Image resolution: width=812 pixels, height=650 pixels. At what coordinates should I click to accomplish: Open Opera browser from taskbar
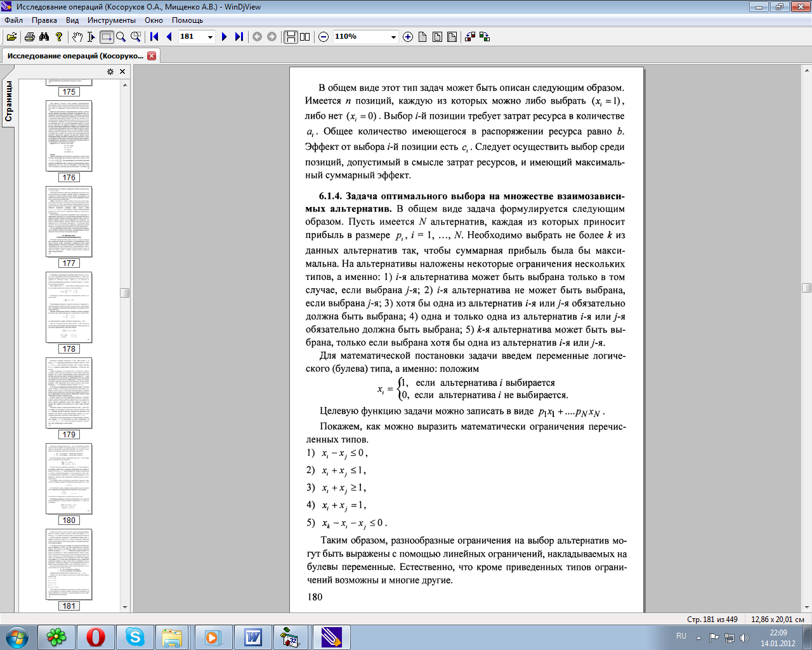[x=96, y=637]
